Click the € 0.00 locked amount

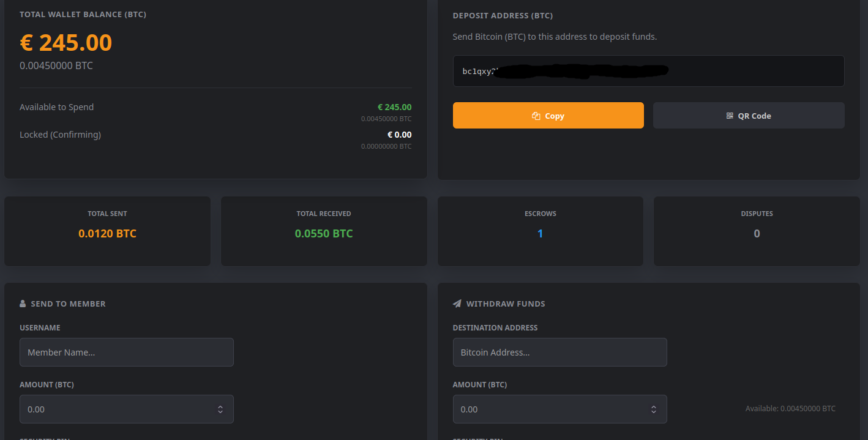tap(400, 135)
